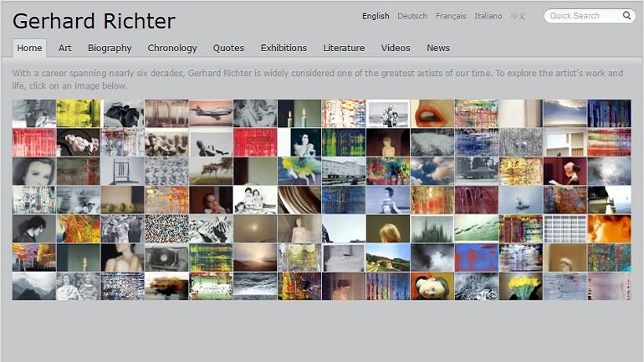The image size is (644, 362).
Task: View the Exhibitions section
Action: click(284, 48)
